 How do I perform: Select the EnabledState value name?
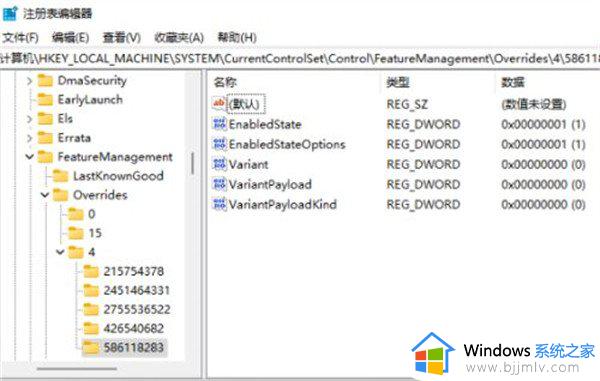point(265,124)
